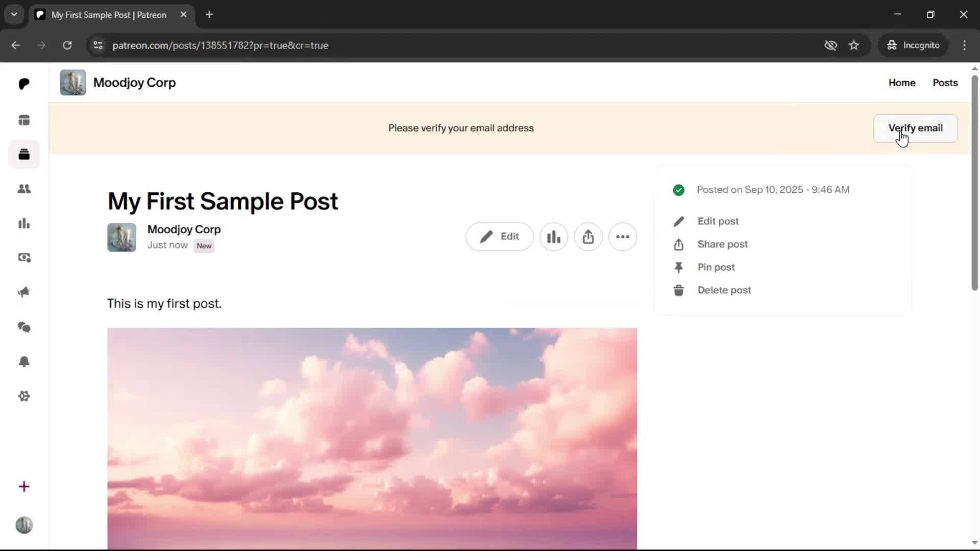Open the dashboard layout icon in sidebar
This screenshot has height=551, width=980.
pyautogui.click(x=24, y=120)
